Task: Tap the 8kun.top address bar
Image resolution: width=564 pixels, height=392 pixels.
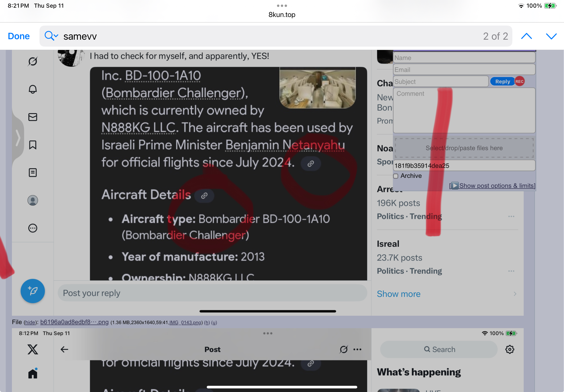Action: point(282,15)
